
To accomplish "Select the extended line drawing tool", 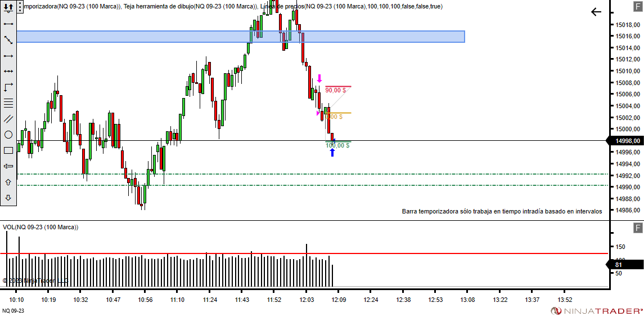I will pyautogui.click(x=8, y=71).
